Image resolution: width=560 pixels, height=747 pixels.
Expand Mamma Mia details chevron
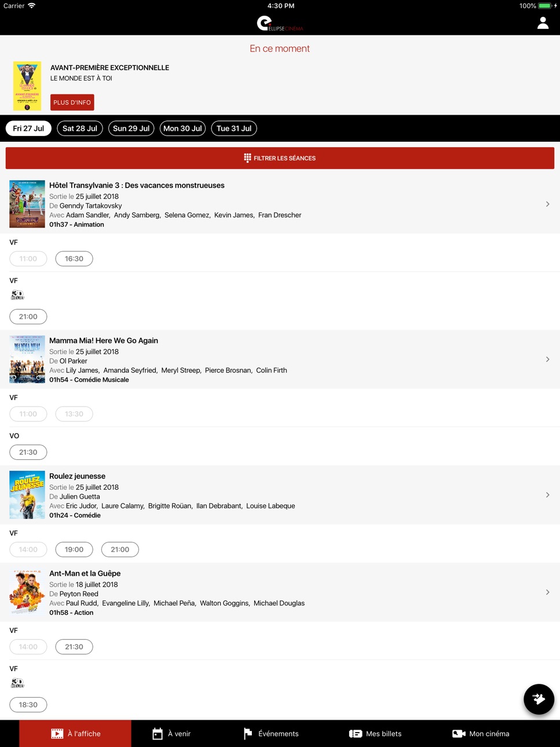pyautogui.click(x=547, y=359)
